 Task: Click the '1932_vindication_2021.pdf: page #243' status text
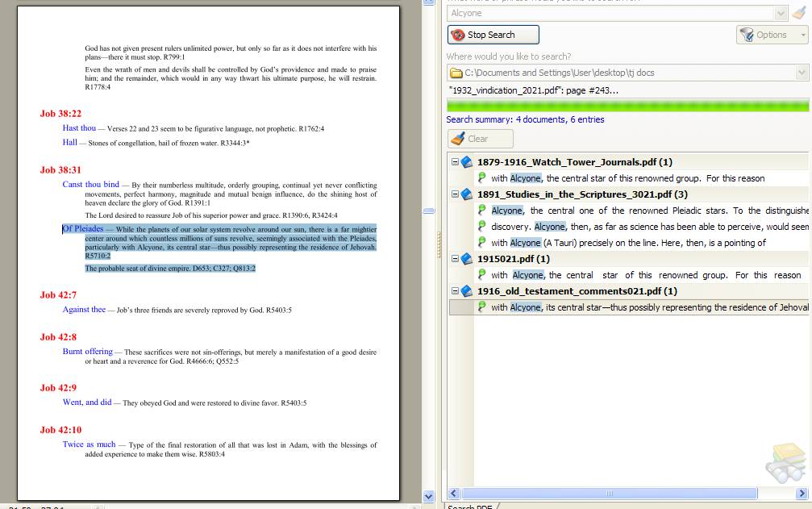pyautogui.click(x=533, y=90)
